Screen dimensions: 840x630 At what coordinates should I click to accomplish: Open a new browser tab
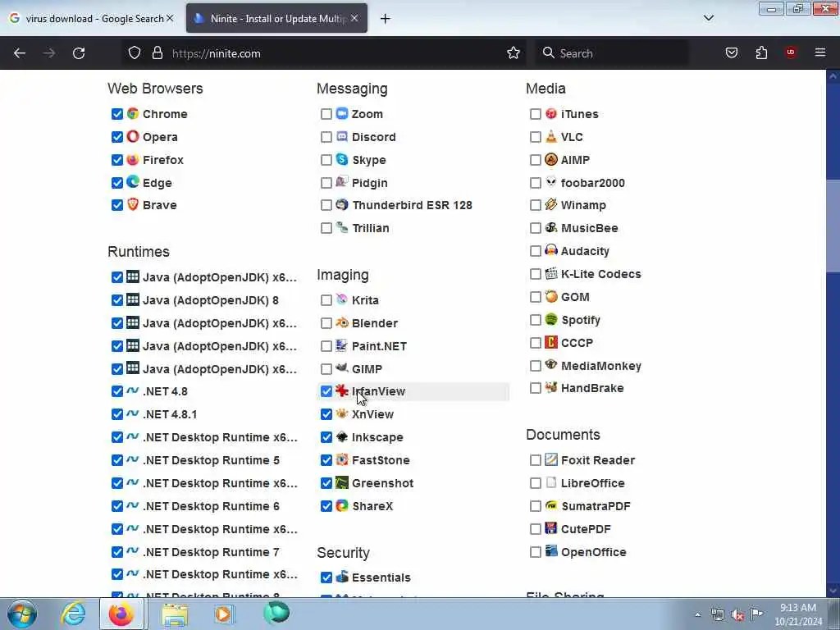point(386,19)
